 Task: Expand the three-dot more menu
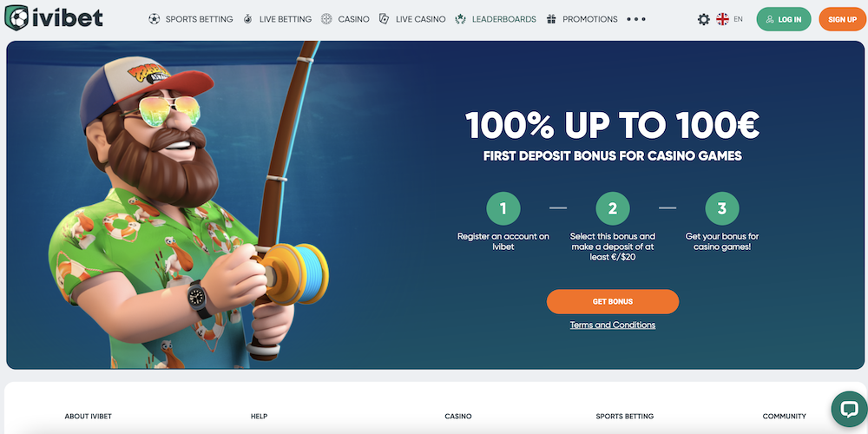[636, 19]
